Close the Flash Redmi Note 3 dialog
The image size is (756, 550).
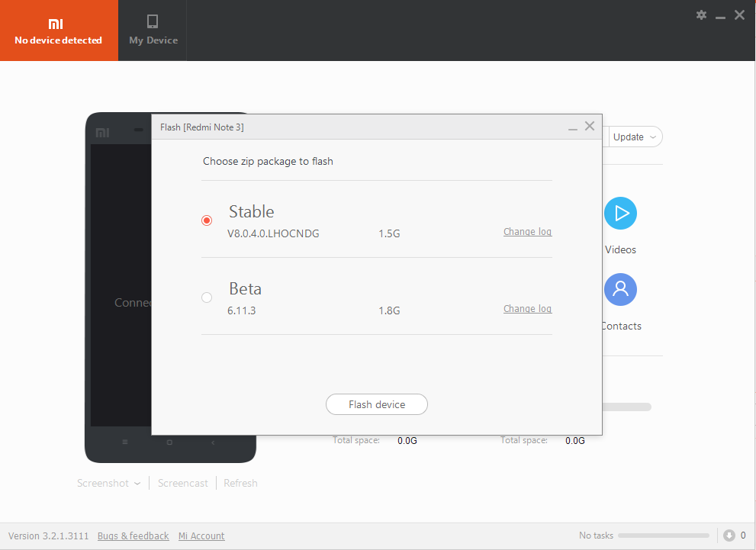tap(590, 127)
